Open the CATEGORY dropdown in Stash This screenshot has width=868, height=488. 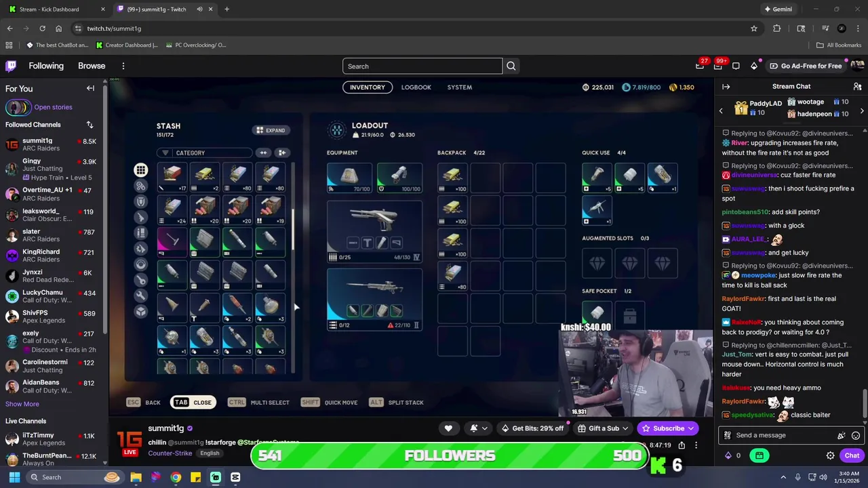(x=204, y=152)
